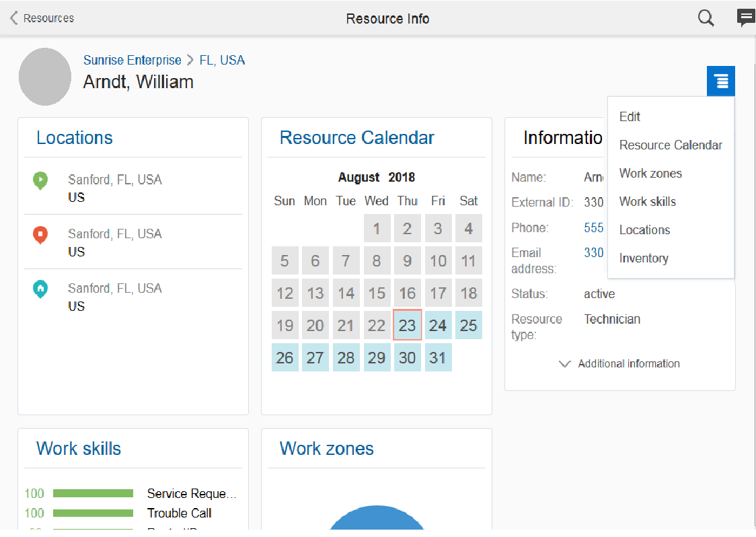Click the Trouble Call skill label

(180, 513)
